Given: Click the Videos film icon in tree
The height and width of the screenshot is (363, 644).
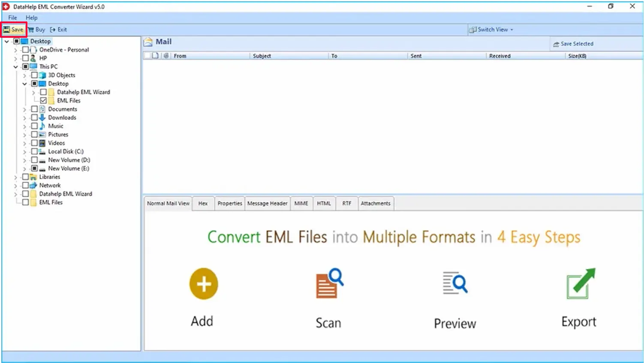Looking at the screenshot, I should (42, 143).
